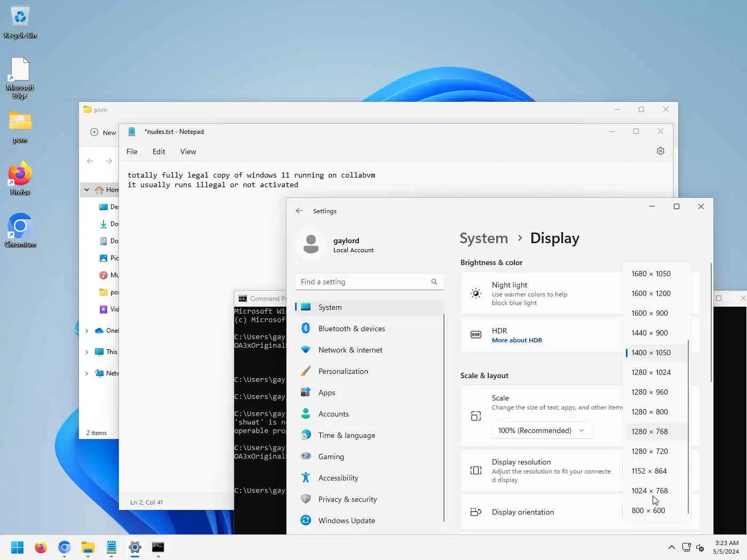Viewport: 747px width, 560px height.
Task: Open Privacy & security settings
Action: click(x=369, y=499)
